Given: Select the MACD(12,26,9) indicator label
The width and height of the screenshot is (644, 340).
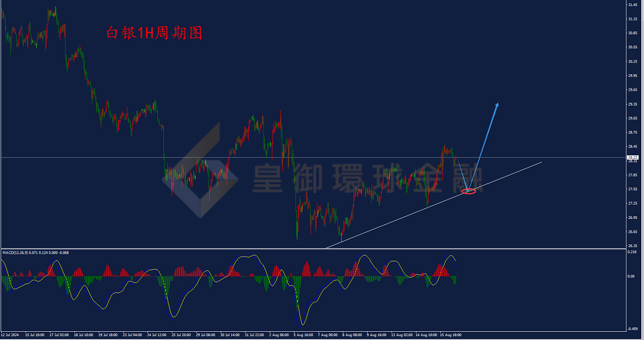Looking at the screenshot, I should click(x=15, y=253).
